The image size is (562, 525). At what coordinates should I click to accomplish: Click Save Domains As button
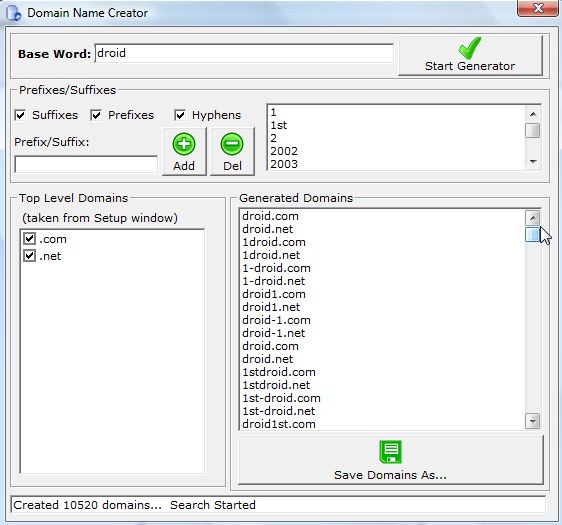tap(391, 460)
